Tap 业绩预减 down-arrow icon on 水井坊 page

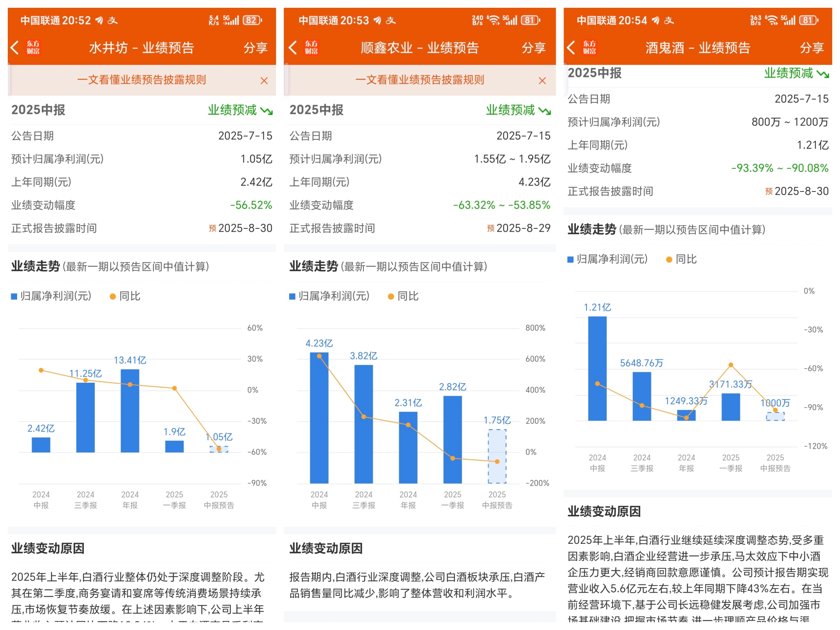pos(267,111)
